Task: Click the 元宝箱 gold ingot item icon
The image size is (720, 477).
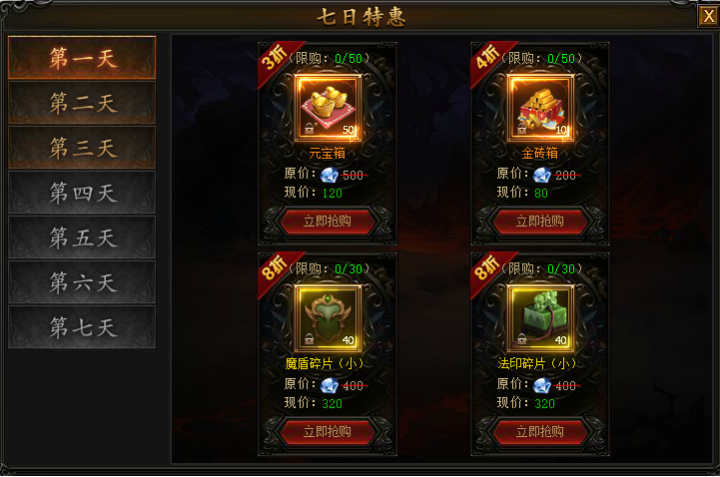Action: [x=328, y=108]
